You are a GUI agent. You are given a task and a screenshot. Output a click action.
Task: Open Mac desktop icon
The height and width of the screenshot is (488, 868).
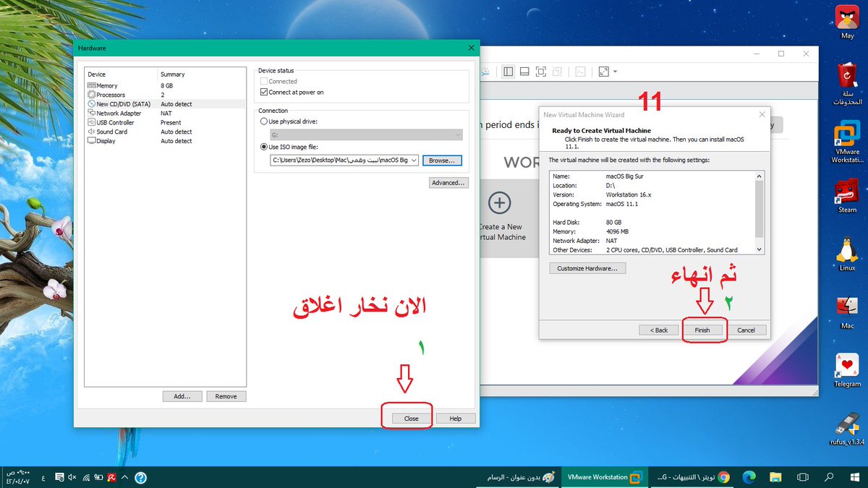(x=847, y=312)
